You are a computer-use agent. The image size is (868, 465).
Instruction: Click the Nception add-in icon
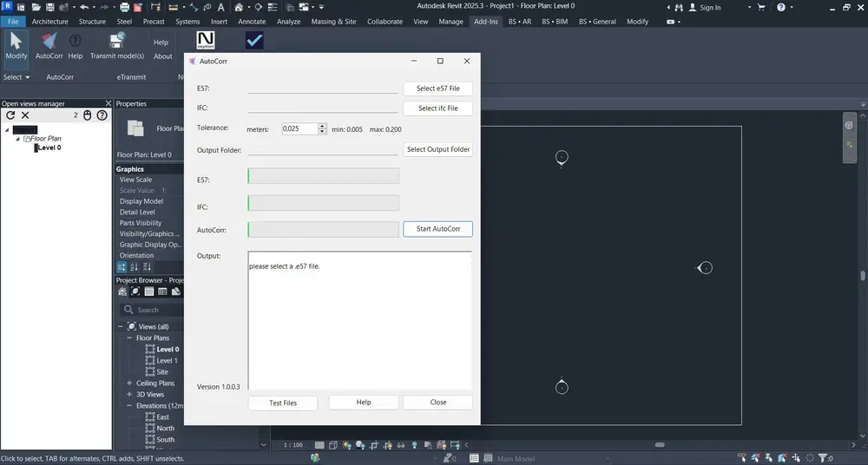tap(206, 41)
